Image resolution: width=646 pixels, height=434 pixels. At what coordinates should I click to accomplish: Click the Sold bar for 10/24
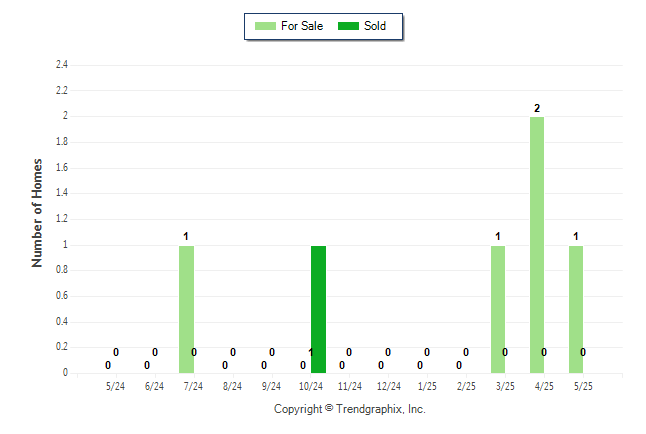(x=318, y=310)
